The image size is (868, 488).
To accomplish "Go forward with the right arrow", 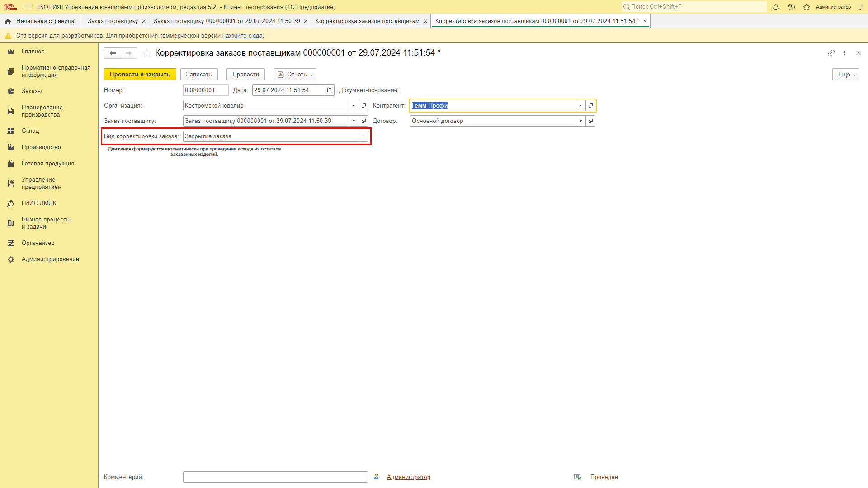I will pos(129,53).
